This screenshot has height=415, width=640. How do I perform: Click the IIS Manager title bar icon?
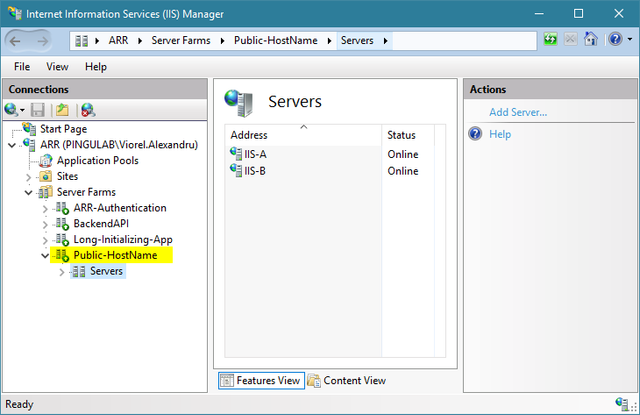[x=15, y=13]
